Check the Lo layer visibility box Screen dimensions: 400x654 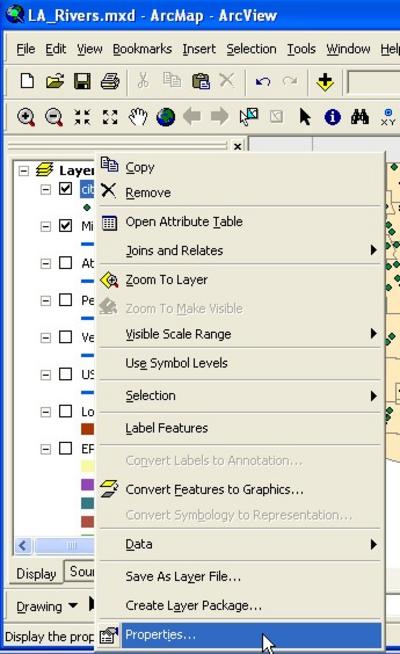pyautogui.click(x=65, y=411)
